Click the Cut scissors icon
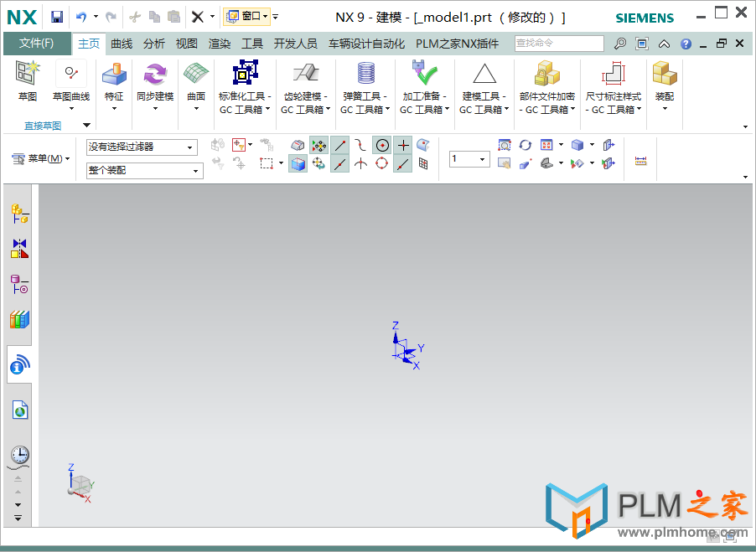This screenshot has height=552, width=756. coord(135,18)
